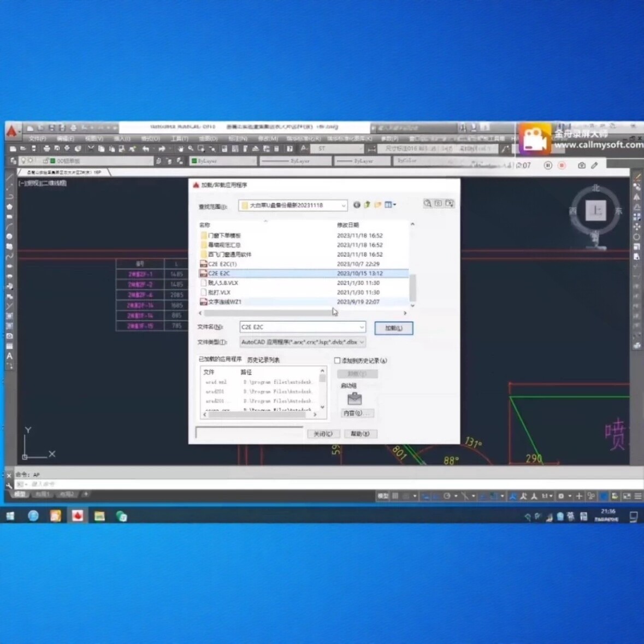Screen dimensions: 644x644
Task: Open the 工具(T) menu
Action: click(180, 138)
